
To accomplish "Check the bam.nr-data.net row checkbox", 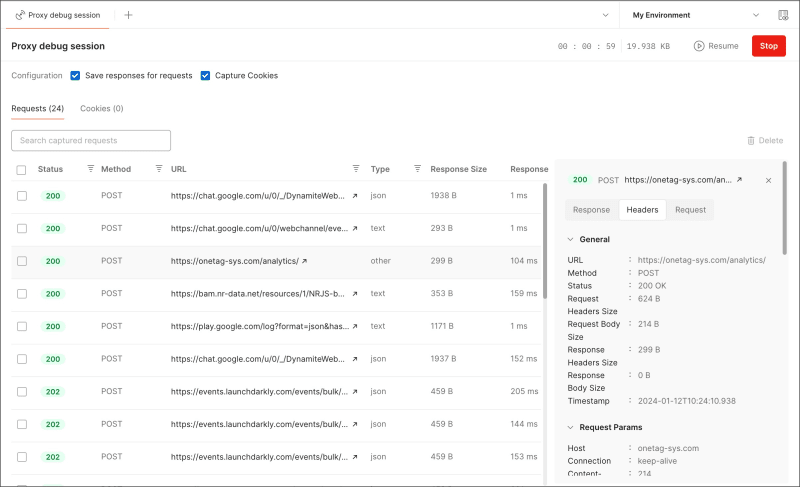I will tap(22, 294).
